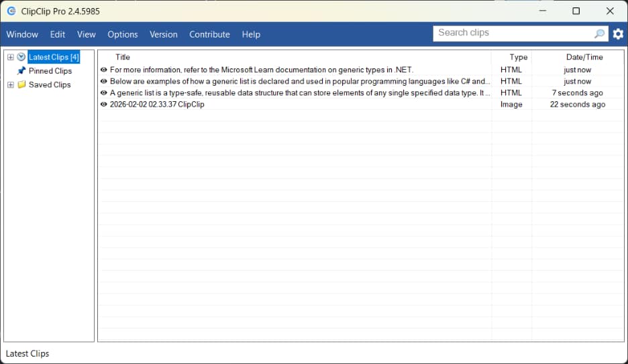Click the pushpin icon for Pinned Clips
The height and width of the screenshot is (364, 628).
pos(21,71)
